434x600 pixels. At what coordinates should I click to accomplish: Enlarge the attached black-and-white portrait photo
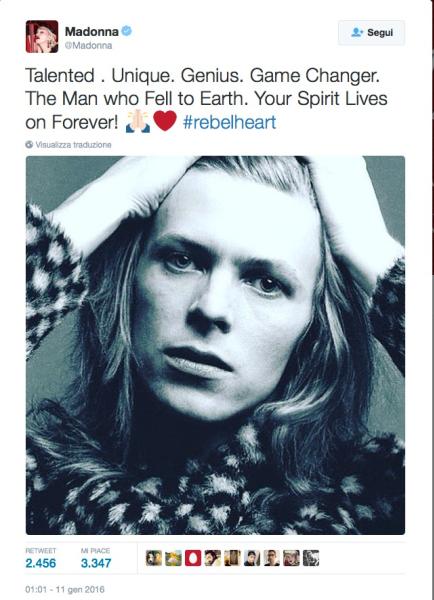[215, 345]
